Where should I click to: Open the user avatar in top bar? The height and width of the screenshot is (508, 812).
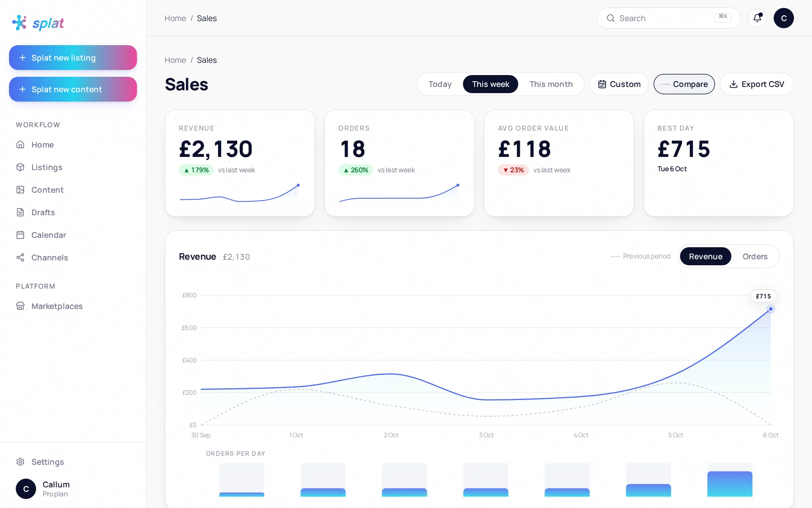point(784,18)
